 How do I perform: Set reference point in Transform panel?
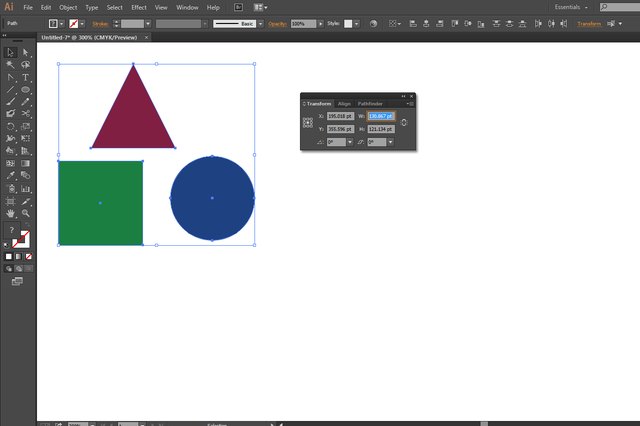(308, 122)
